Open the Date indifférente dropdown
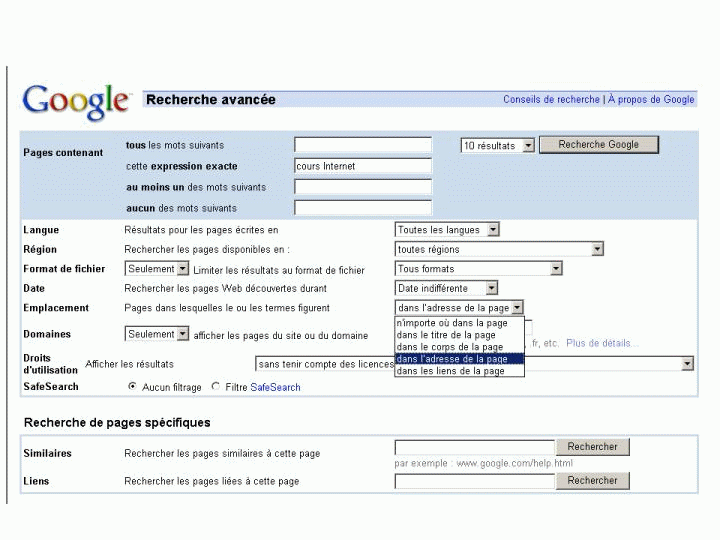Image resolution: width=720 pixels, height=540 pixels. coord(446,288)
